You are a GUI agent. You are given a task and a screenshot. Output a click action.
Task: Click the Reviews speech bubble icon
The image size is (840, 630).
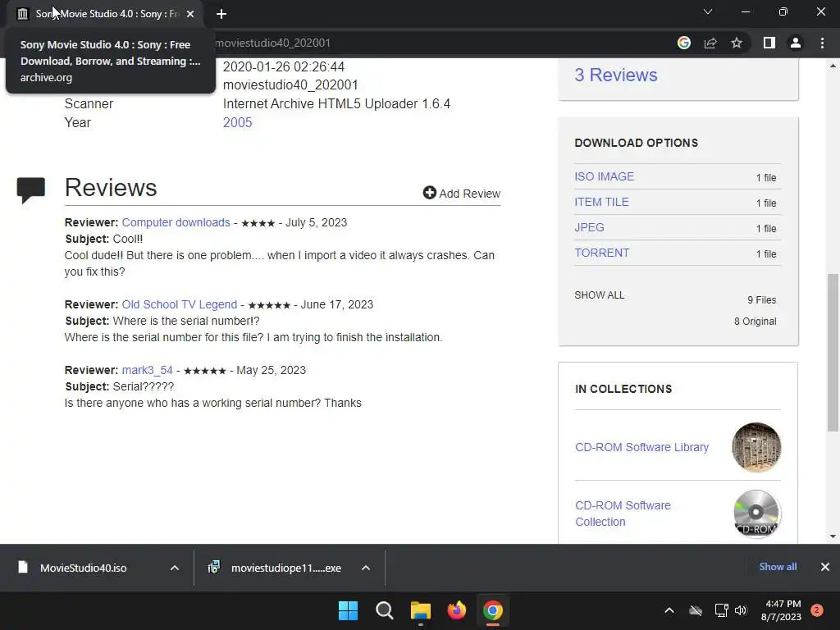tap(30, 190)
